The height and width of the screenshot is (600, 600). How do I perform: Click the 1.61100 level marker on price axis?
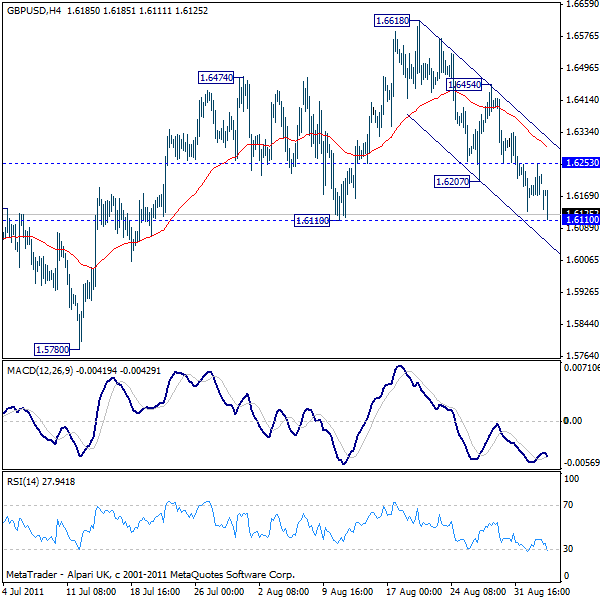click(581, 220)
